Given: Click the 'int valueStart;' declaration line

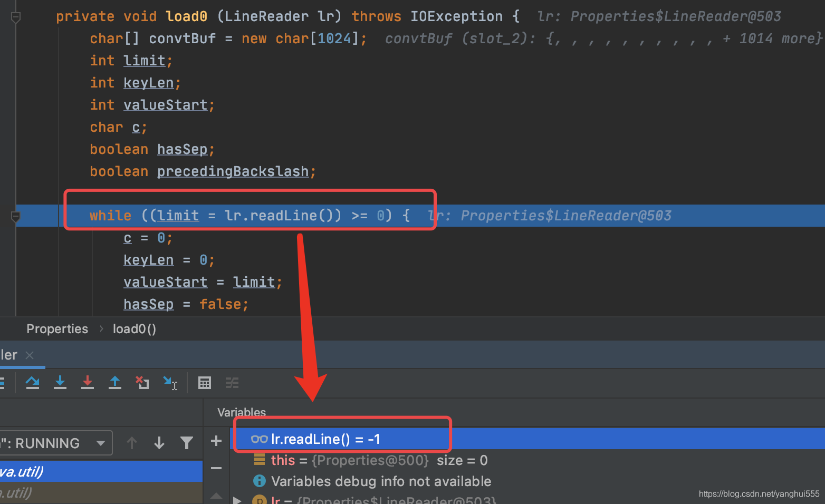Looking at the screenshot, I should [x=152, y=105].
